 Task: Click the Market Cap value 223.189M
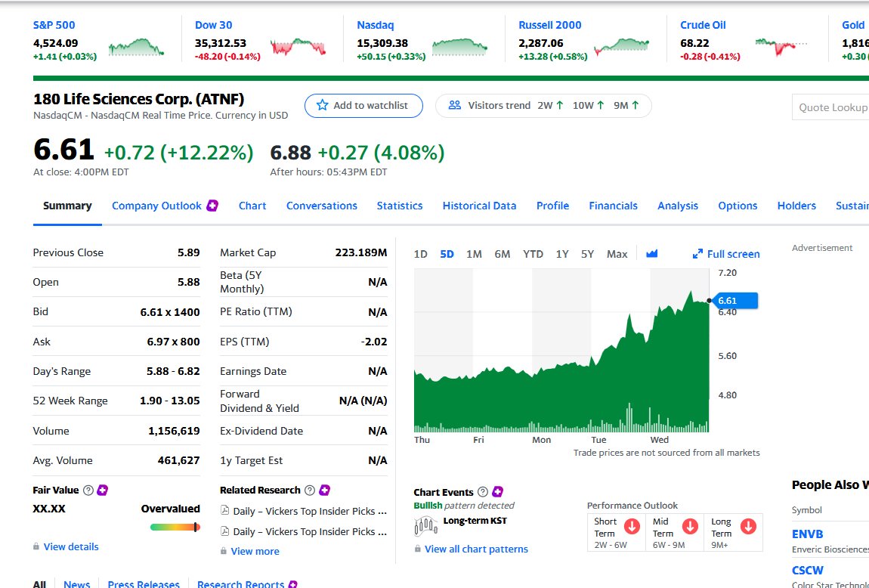[x=360, y=252]
